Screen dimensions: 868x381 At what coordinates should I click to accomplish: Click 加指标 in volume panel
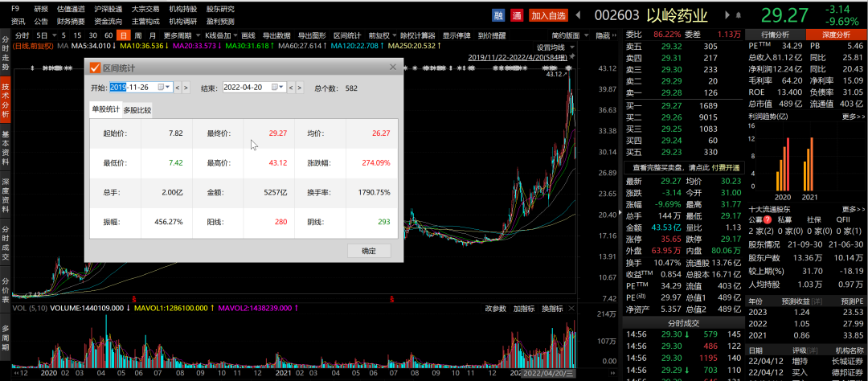point(523,309)
